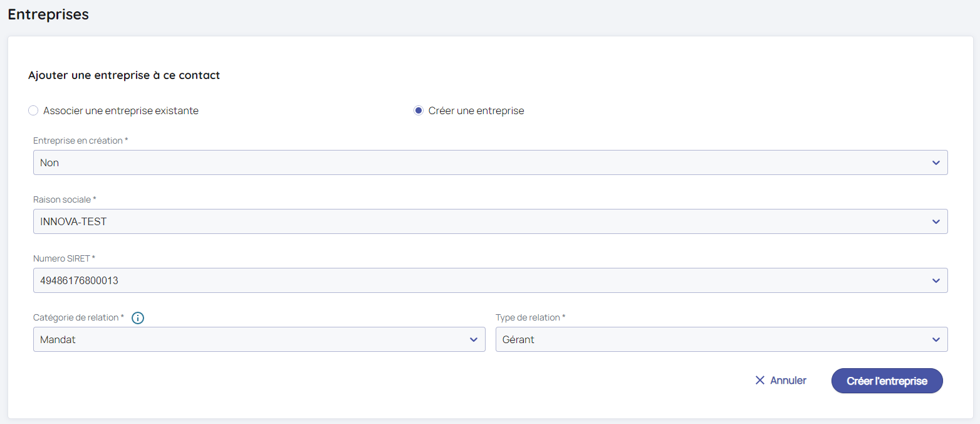Select the Créer une entreprise radio button

pos(419,111)
